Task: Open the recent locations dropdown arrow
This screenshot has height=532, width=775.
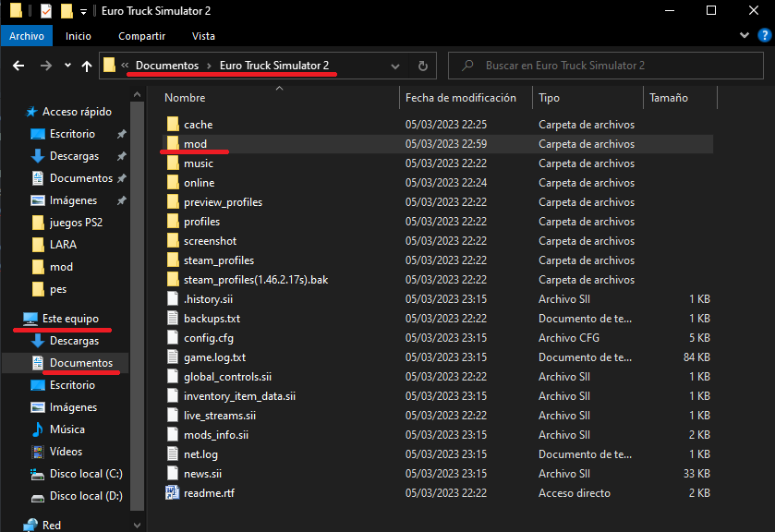Action: [67, 66]
